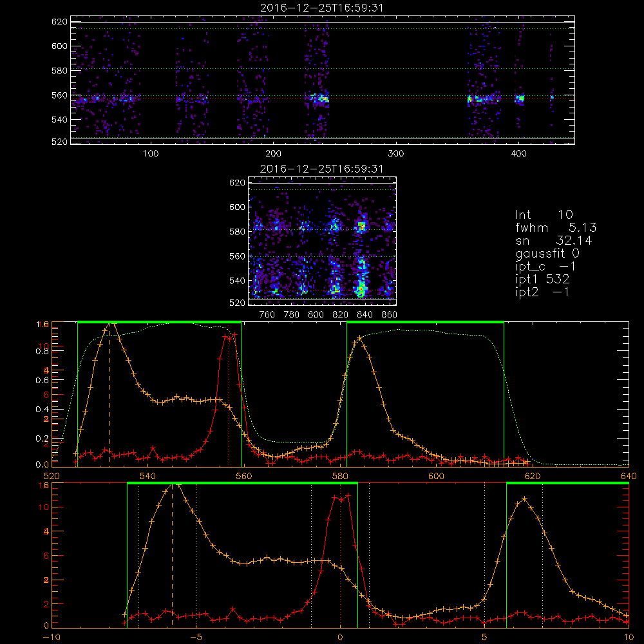644x644 pixels.
Task: Click x-axis label 540 on third plot
Action: point(147,476)
